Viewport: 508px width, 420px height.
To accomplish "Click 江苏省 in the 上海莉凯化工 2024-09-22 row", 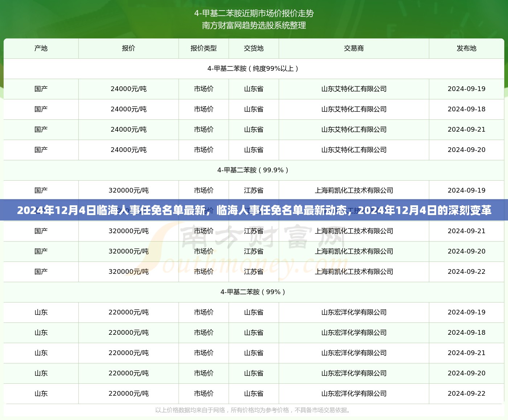I will tap(254, 272).
